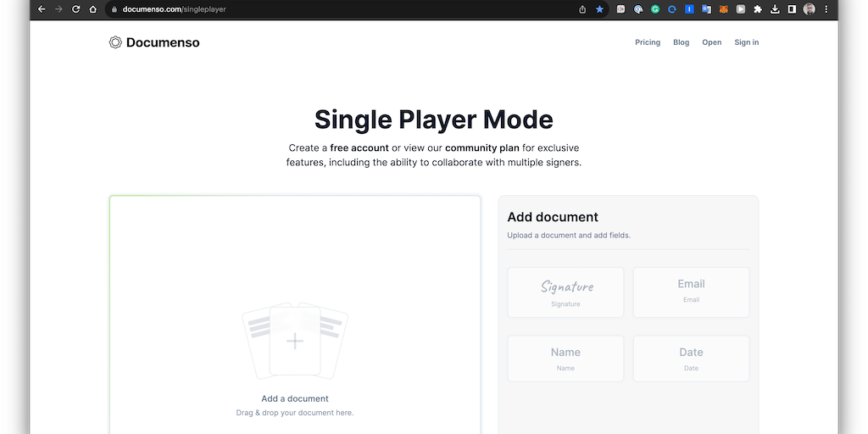The image size is (868, 434).
Task: Click the browser forward arrow
Action: [x=58, y=9]
